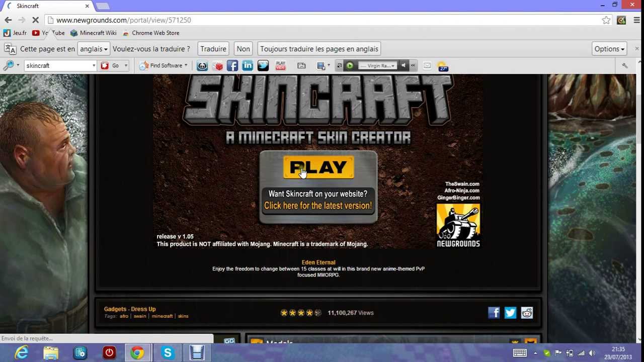Image resolution: width=644 pixels, height=362 pixels.
Task: Click the star rating for the game
Action: click(301, 313)
